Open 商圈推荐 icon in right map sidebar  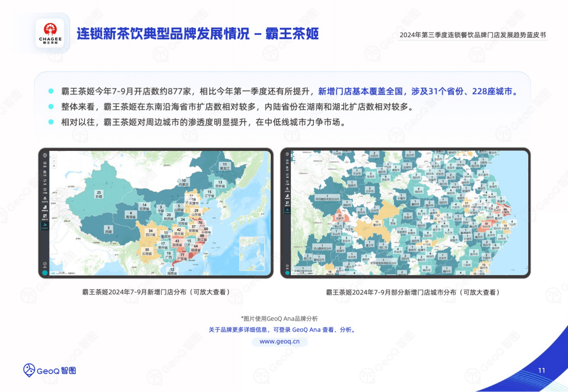coord(287,196)
